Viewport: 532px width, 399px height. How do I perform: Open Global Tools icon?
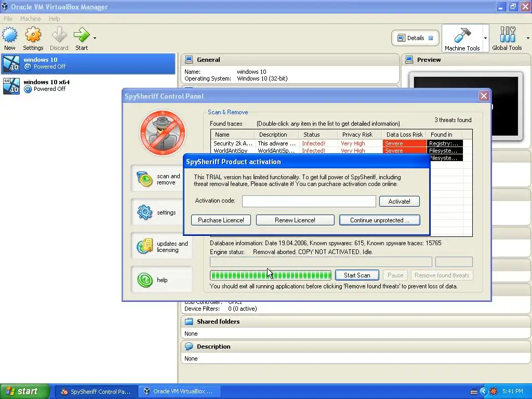pyautogui.click(x=507, y=35)
